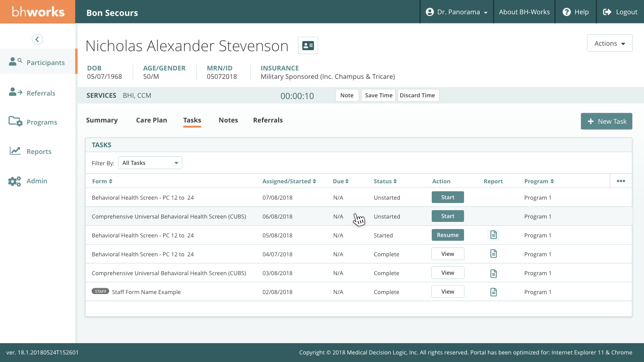644x362 pixels.
Task: Switch to the Care Plan tab
Action: point(151,120)
